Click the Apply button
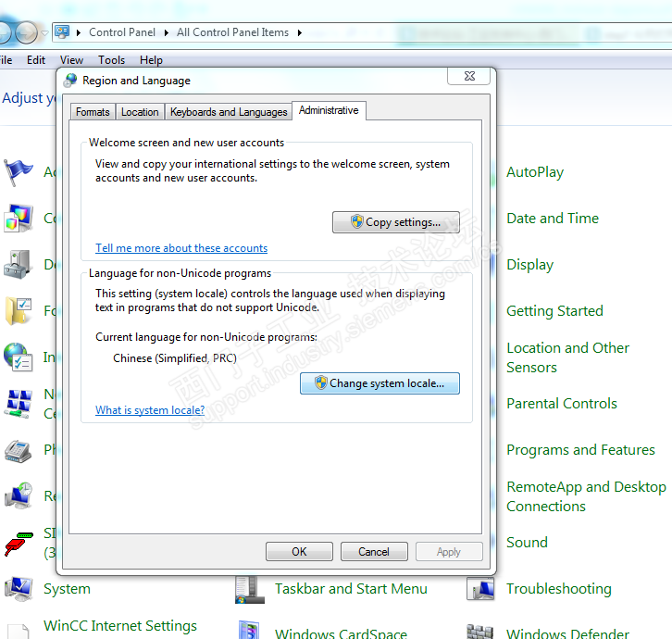The image size is (672, 639). pyautogui.click(x=449, y=552)
